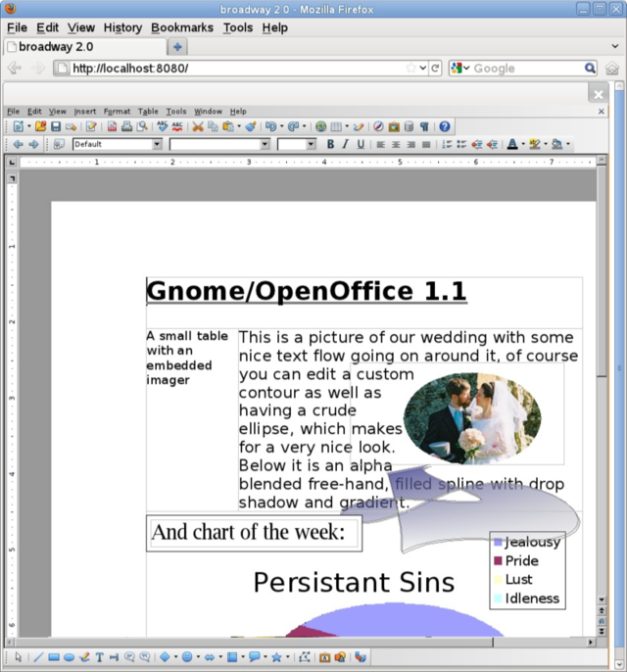The width and height of the screenshot is (627, 672).
Task: Click the Save document icon
Action: (x=56, y=126)
